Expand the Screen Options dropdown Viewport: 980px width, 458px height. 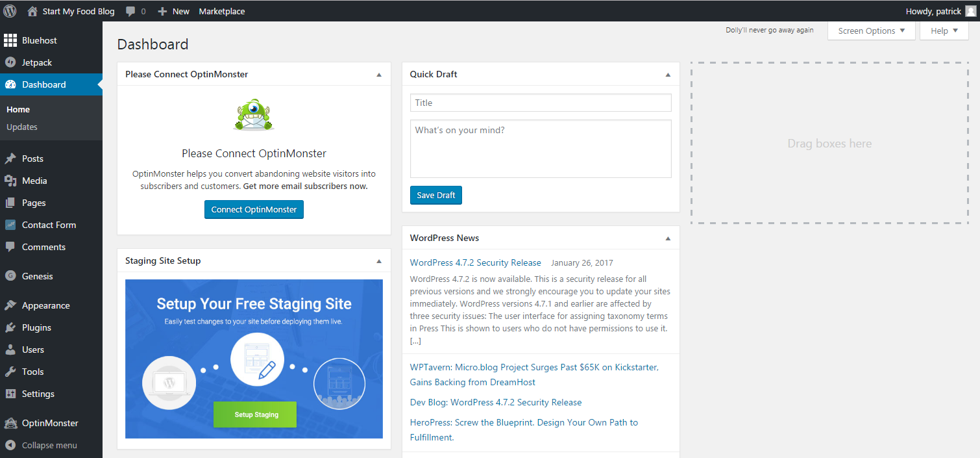click(871, 31)
